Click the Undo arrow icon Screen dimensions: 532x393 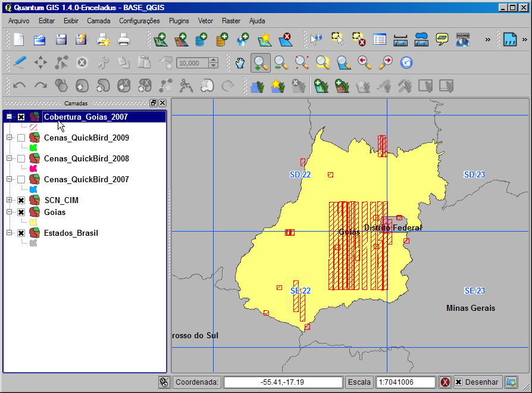coord(20,86)
